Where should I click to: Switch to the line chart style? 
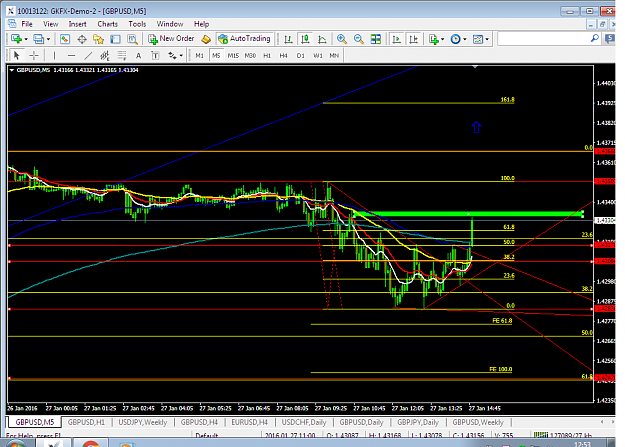322,39
